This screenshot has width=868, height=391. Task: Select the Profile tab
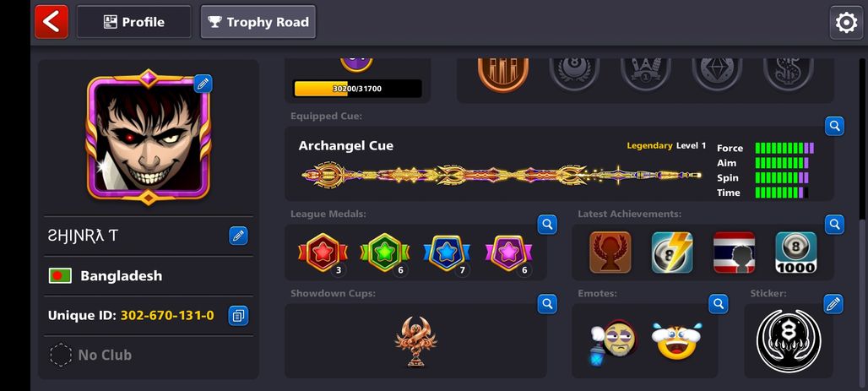pyautogui.click(x=134, y=22)
